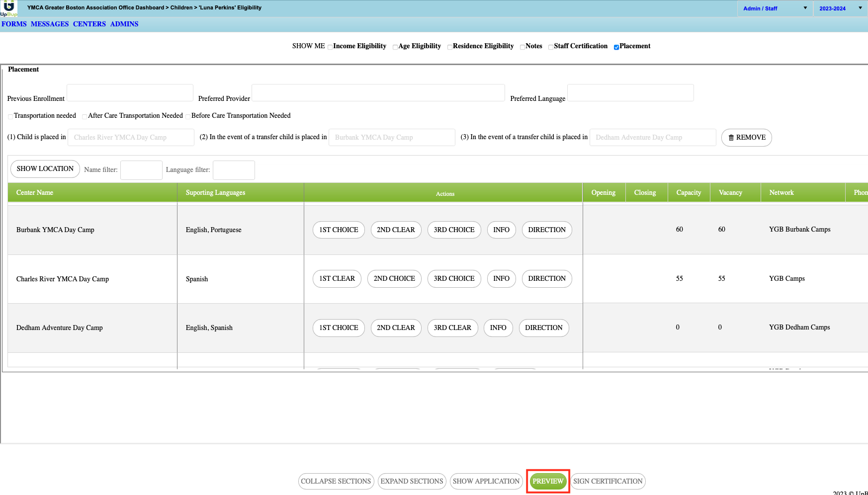The width and height of the screenshot is (868, 495).
Task: Click 1ST CLEAR for Charles River YMCA
Action: (x=337, y=279)
